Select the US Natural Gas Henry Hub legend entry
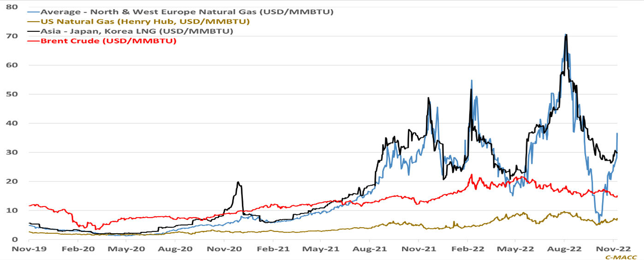 point(145,21)
